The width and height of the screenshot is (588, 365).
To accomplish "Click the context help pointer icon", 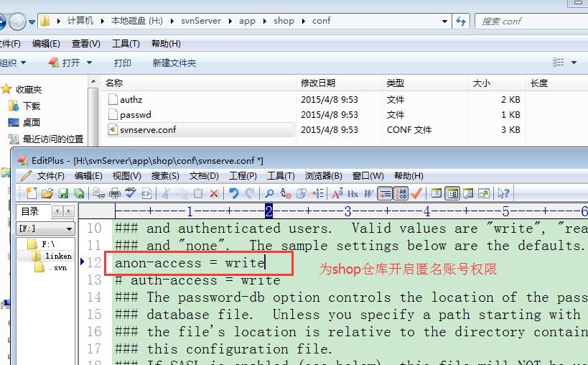I will coord(503,193).
